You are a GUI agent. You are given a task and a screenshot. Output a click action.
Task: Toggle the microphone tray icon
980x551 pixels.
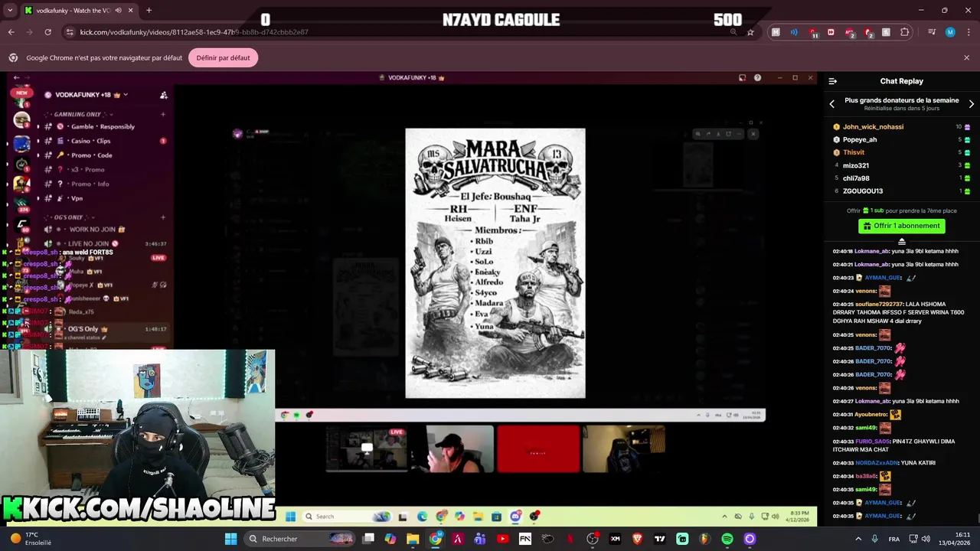pos(875,539)
